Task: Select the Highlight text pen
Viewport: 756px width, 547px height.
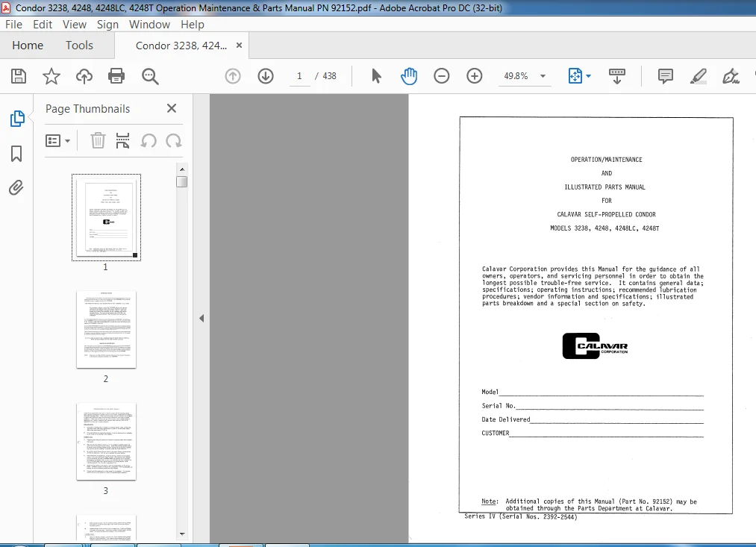Action: [x=698, y=76]
